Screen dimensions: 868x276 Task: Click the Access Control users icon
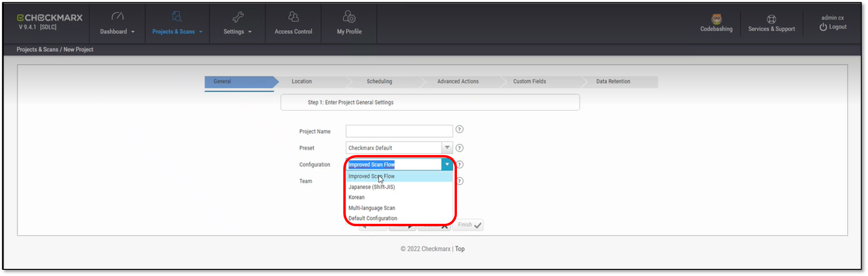pyautogui.click(x=294, y=17)
